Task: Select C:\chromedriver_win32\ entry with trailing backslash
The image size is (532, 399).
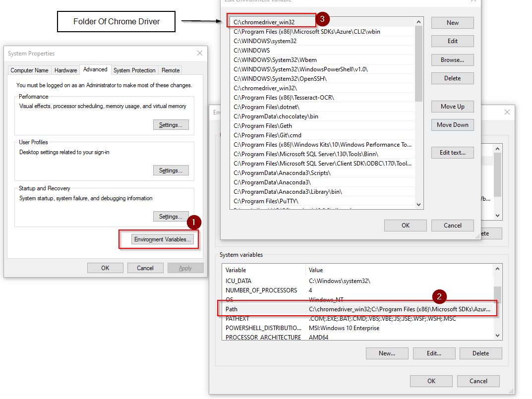Action: point(322,88)
